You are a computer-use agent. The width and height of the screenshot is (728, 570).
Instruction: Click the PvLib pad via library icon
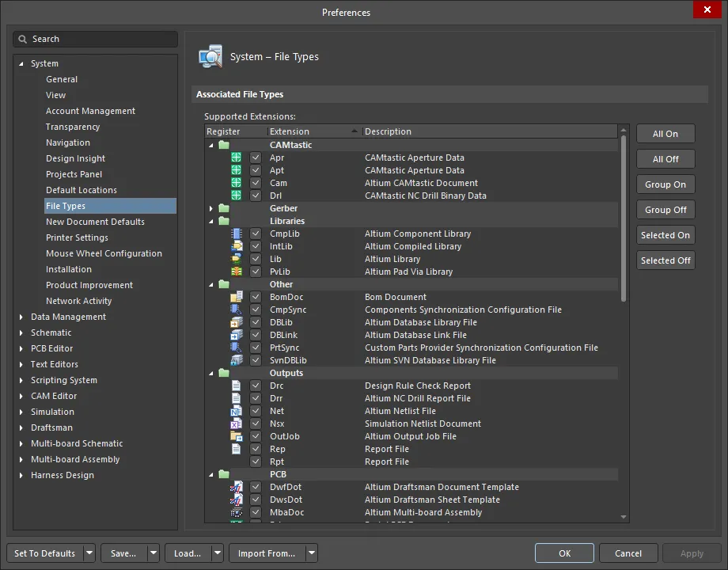(237, 272)
